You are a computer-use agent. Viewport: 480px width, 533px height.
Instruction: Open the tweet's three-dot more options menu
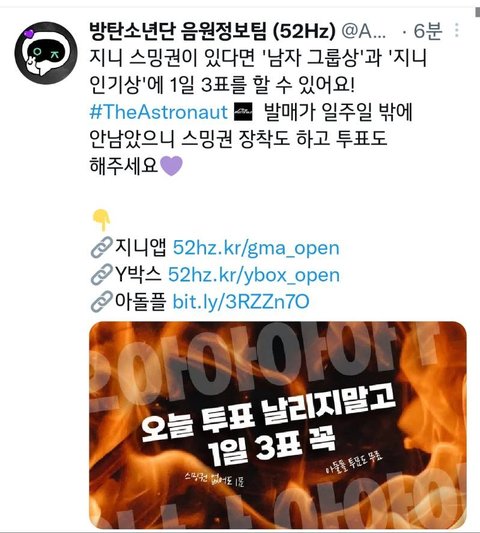[457, 30]
